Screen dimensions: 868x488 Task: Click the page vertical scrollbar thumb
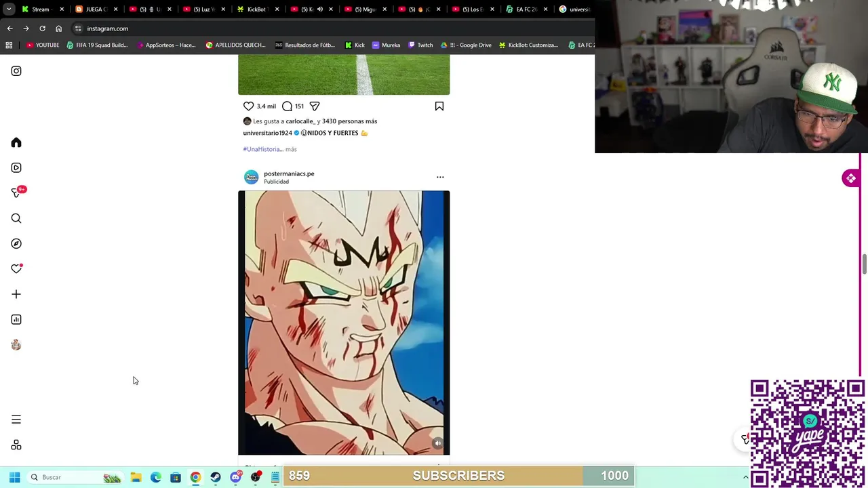pos(865,264)
